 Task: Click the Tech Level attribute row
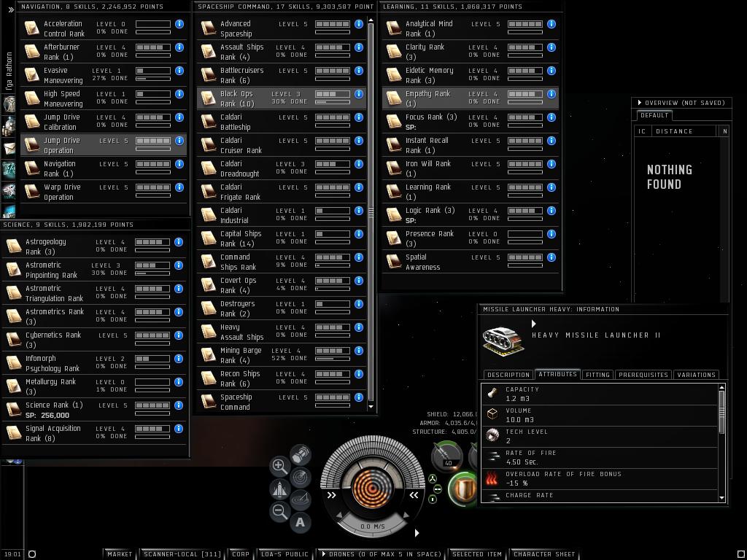600,436
